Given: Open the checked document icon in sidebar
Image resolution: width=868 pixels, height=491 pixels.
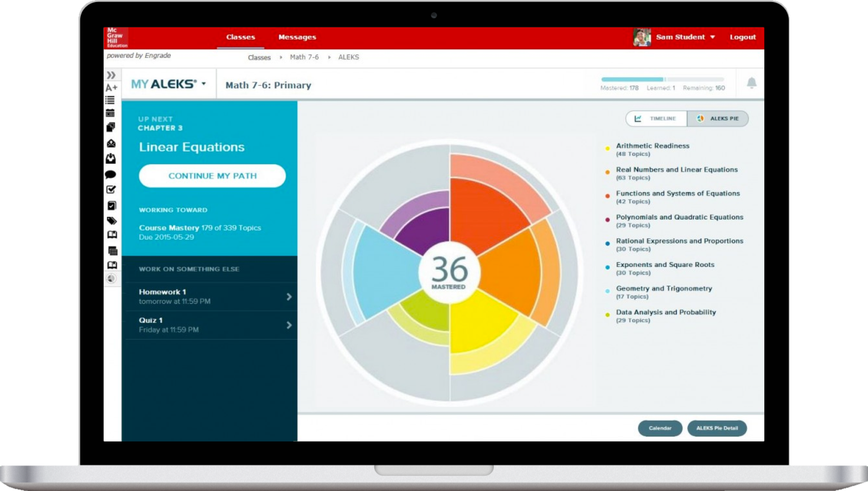Looking at the screenshot, I should pos(111,206).
